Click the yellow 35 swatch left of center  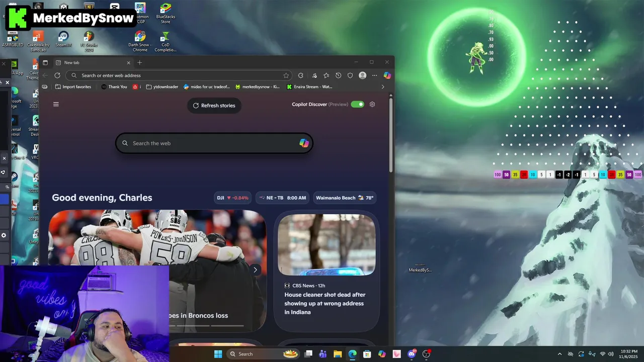[x=515, y=175]
